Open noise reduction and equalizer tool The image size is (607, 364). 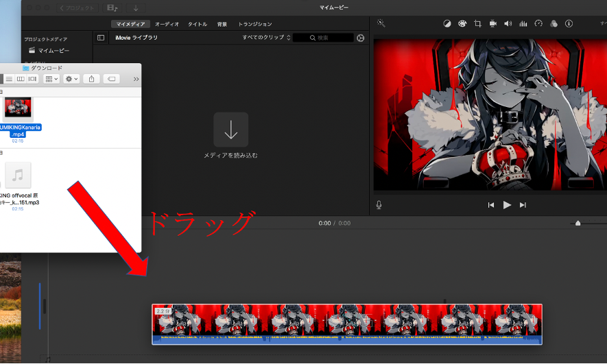[x=523, y=23]
